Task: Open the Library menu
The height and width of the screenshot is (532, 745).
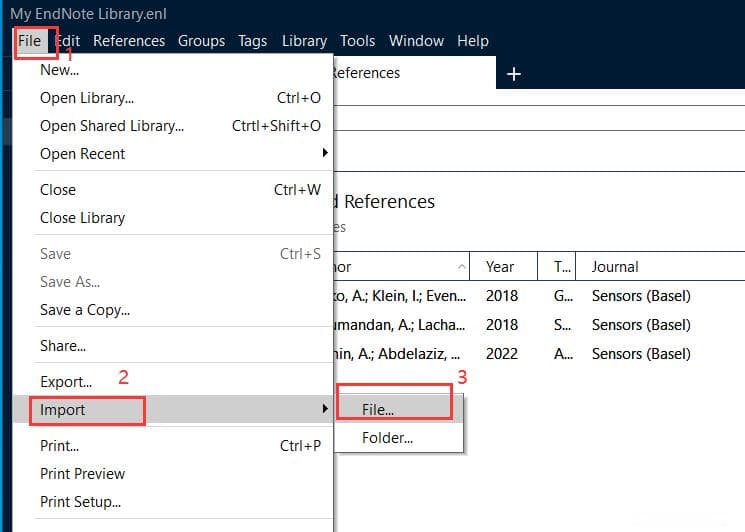Action: [305, 41]
